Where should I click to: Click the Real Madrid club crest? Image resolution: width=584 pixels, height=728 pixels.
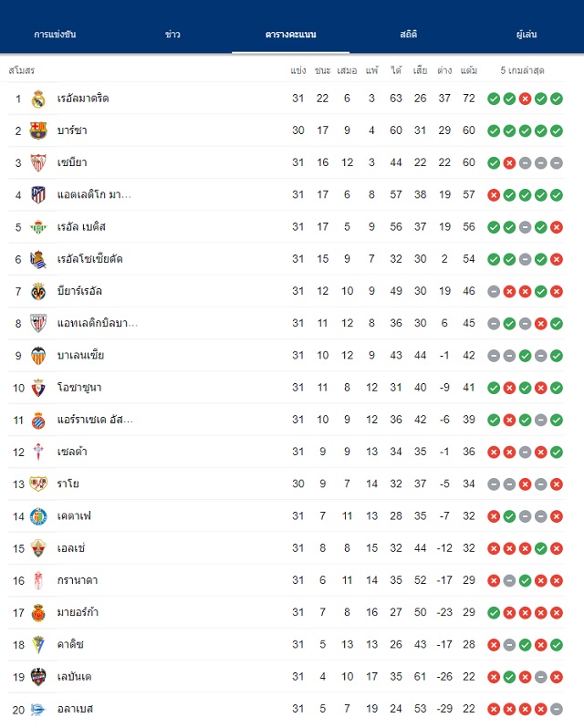click(x=38, y=99)
